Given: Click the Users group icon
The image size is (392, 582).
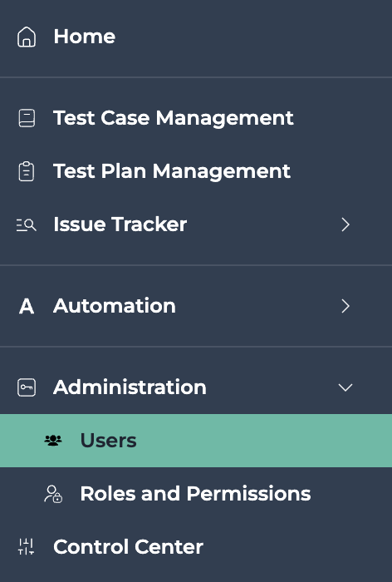Looking at the screenshot, I should [x=53, y=441].
